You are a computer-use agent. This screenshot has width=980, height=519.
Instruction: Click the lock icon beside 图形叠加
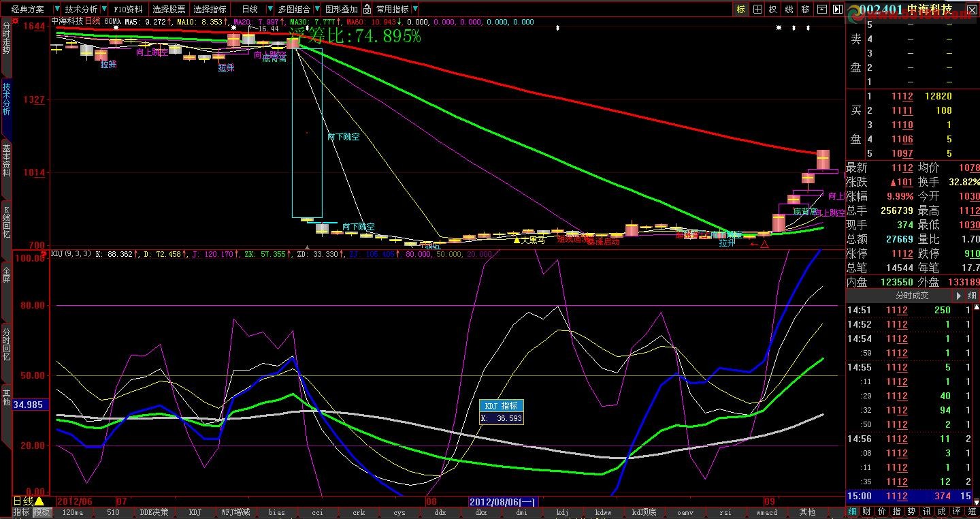click(367, 10)
